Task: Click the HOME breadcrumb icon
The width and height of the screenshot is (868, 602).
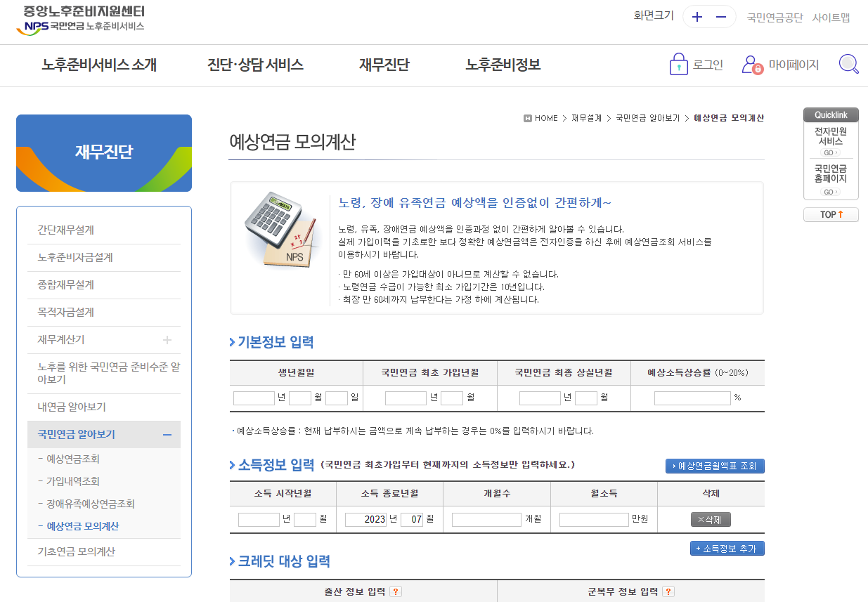Action: tap(527, 117)
